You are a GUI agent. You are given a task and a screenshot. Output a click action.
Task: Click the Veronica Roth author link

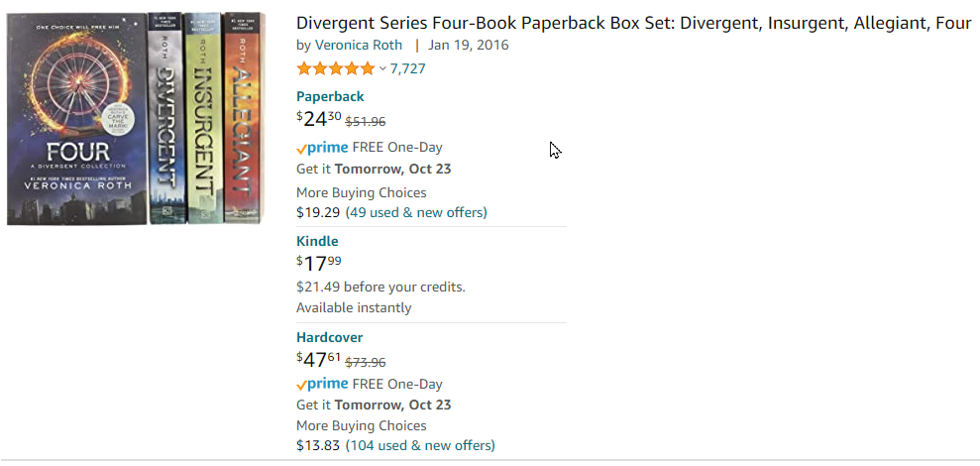click(x=361, y=46)
